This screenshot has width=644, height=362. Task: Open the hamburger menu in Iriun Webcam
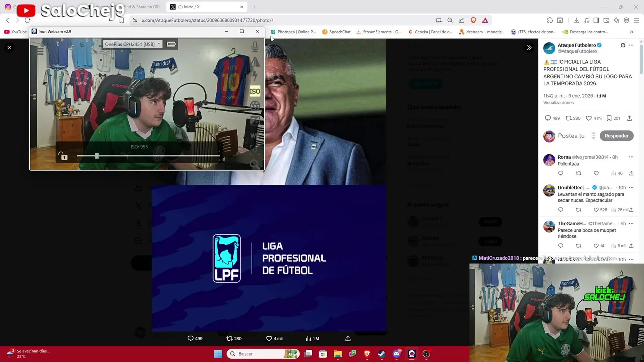pos(40,51)
